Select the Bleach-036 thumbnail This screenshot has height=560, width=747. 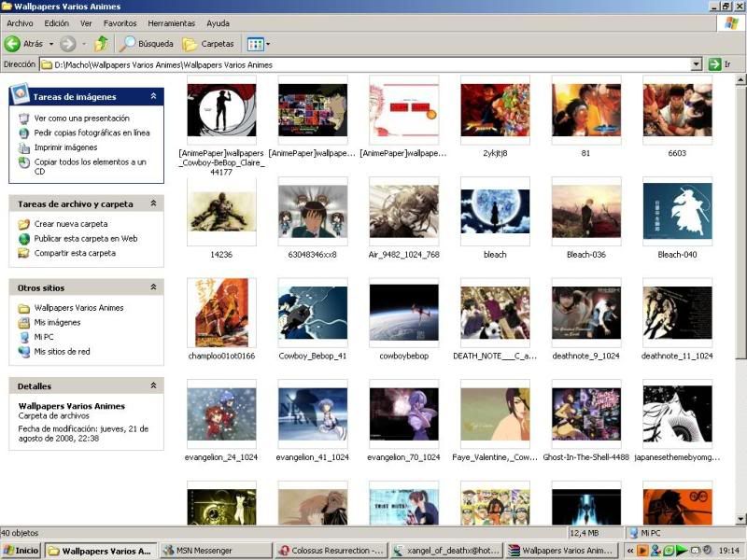tap(586, 212)
